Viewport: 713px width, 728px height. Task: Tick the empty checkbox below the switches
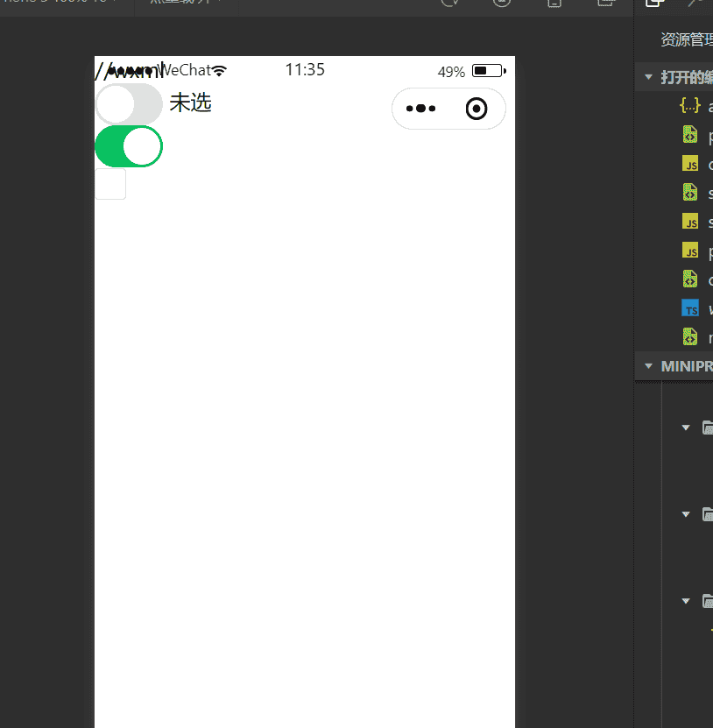pos(110,184)
